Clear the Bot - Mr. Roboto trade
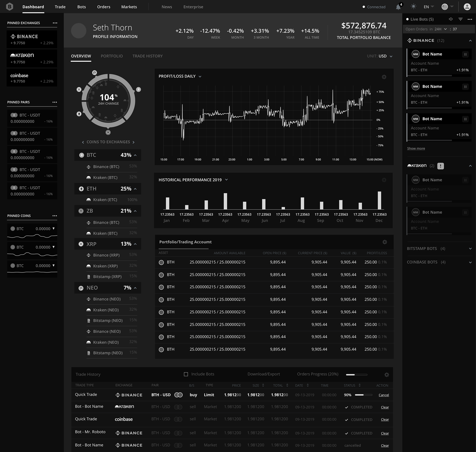This screenshot has width=476, height=452. 385,433
